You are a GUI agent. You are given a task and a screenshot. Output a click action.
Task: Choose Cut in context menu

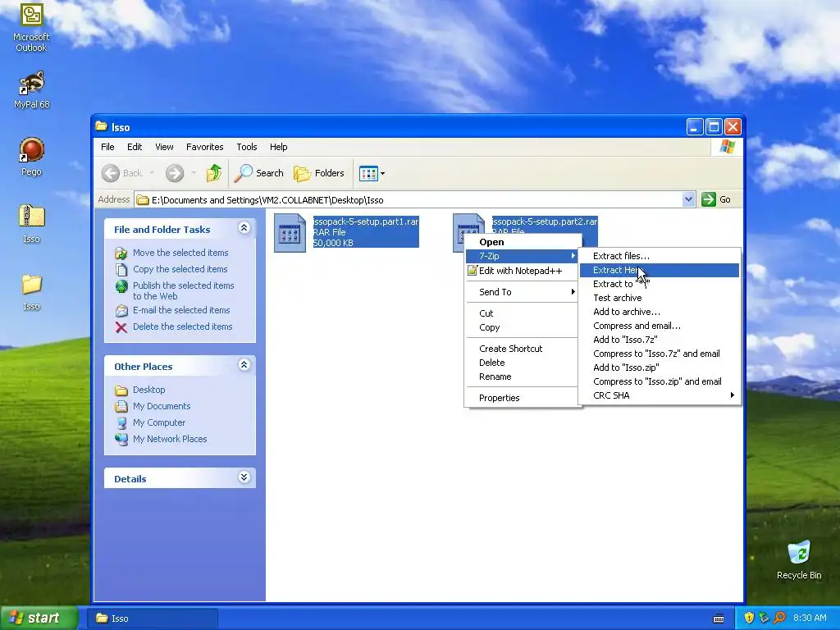pos(523,313)
